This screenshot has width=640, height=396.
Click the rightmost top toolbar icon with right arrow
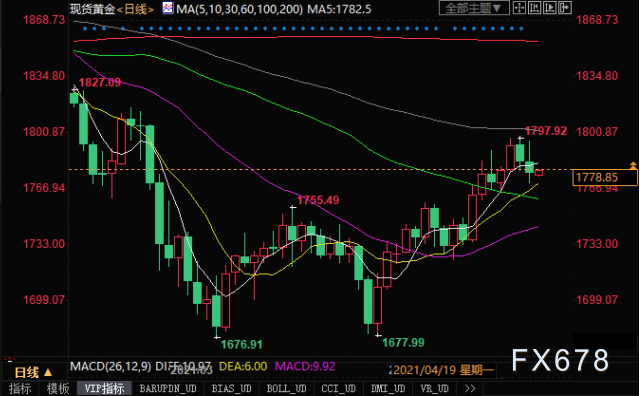(564, 8)
